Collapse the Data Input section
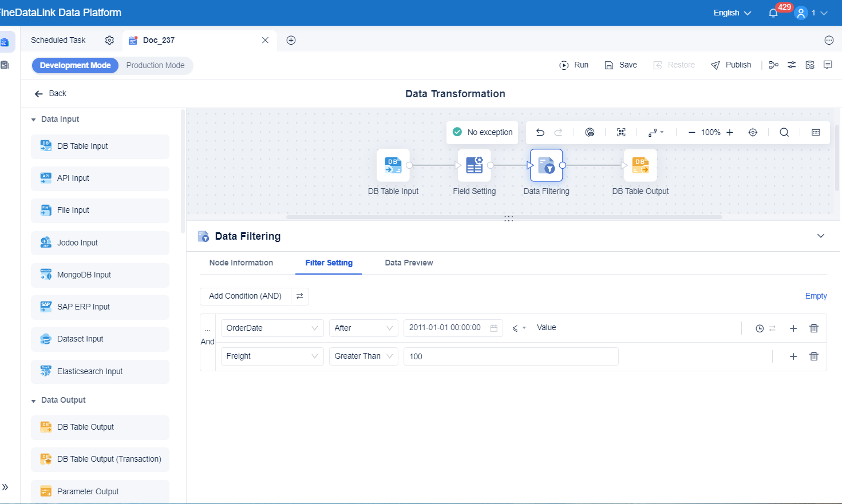The image size is (842, 504). (34, 119)
